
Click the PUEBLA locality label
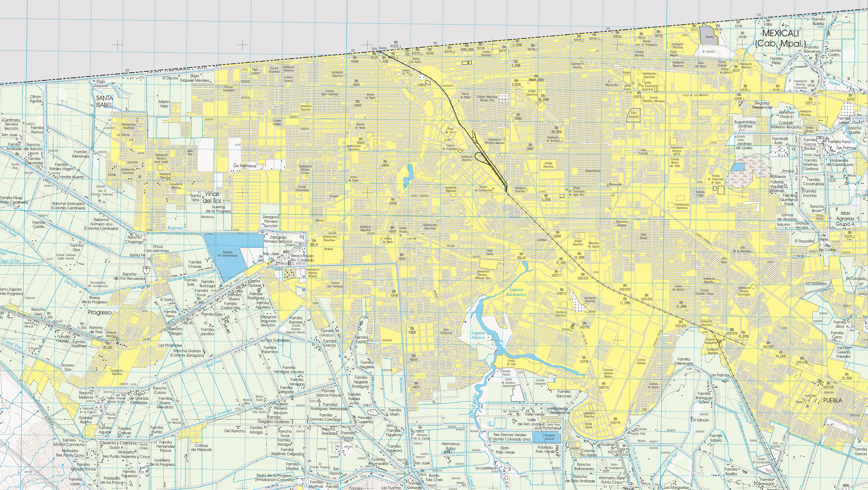(833, 401)
